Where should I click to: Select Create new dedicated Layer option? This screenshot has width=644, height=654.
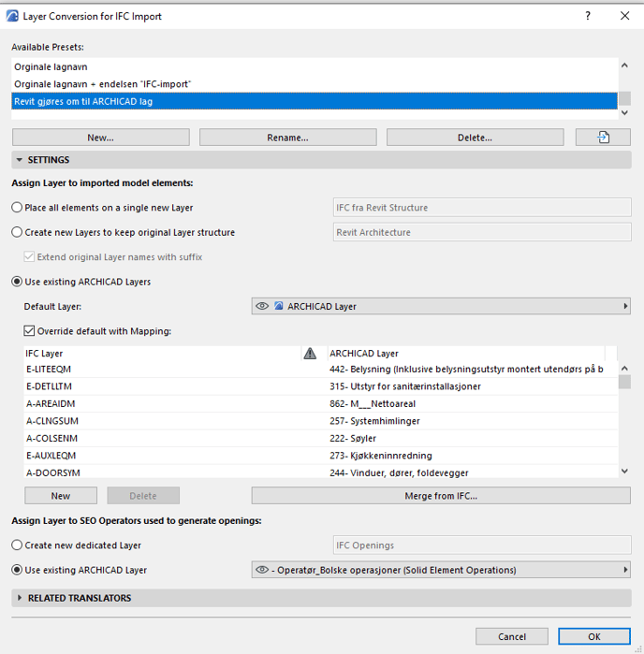coord(17,545)
